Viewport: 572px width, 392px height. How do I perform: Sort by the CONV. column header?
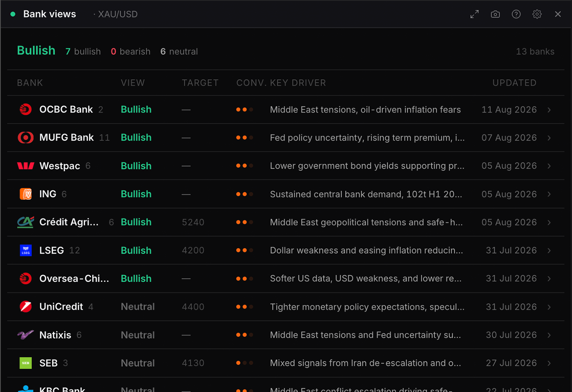point(251,83)
